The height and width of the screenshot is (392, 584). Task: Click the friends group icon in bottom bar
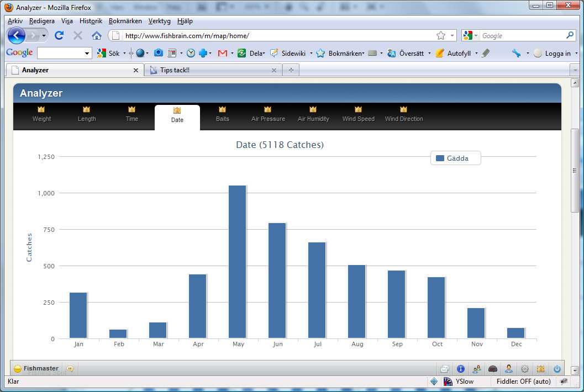(x=477, y=369)
